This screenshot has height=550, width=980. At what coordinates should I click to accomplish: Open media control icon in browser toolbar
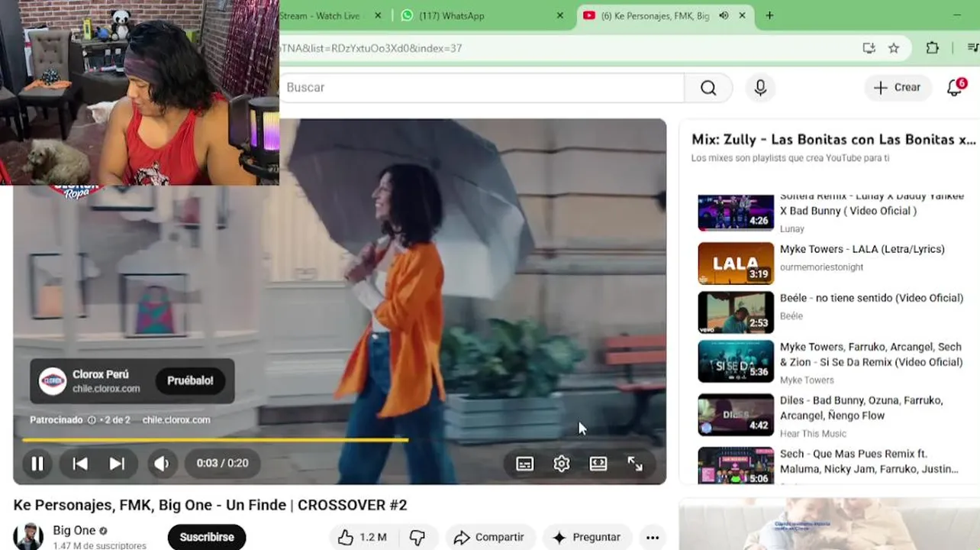coord(972,48)
